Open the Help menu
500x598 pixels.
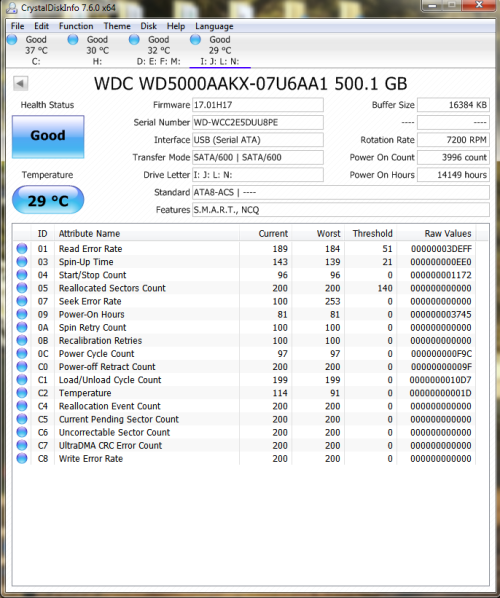click(175, 26)
